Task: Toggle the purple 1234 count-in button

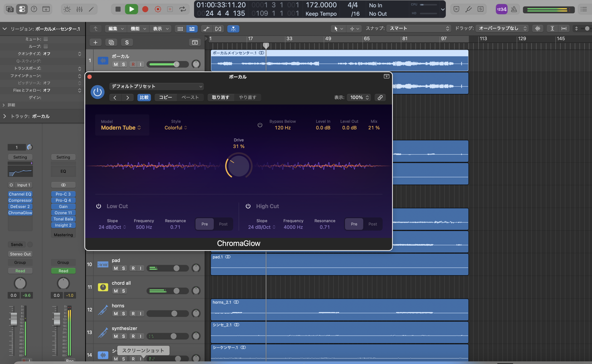Action: pyautogui.click(x=502, y=9)
